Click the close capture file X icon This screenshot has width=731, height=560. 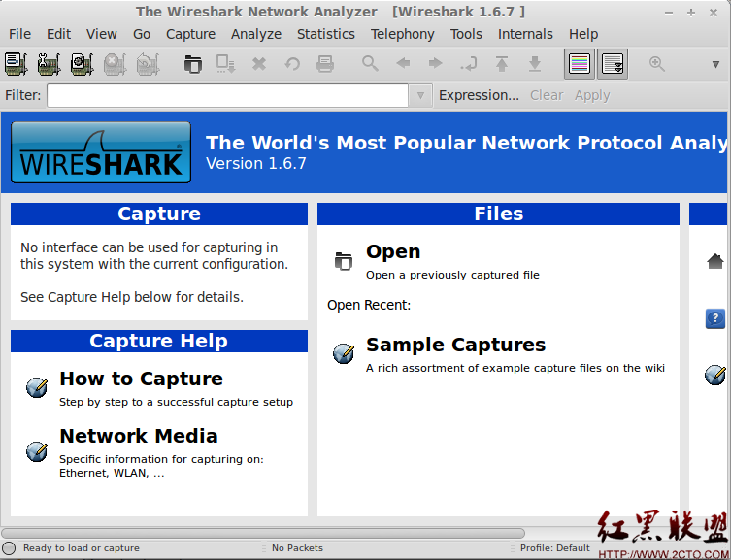pyautogui.click(x=259, y=64)
